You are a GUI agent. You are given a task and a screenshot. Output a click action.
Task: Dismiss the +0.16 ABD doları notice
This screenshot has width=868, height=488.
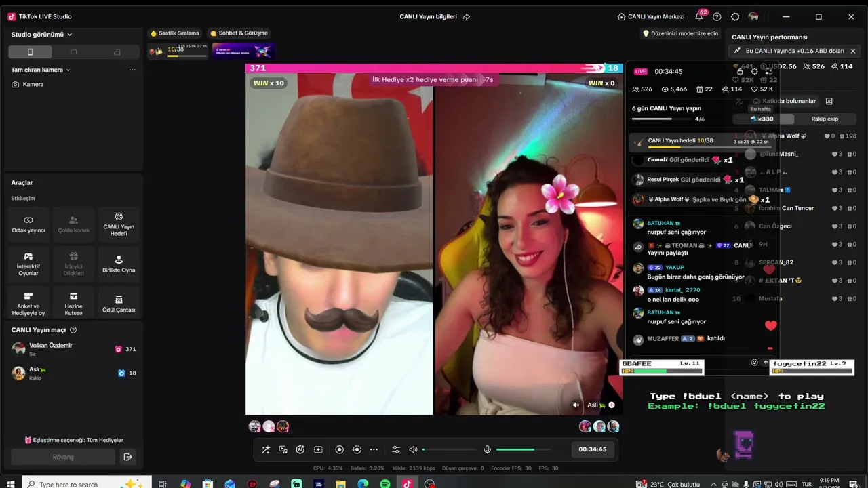click(853, 51)
